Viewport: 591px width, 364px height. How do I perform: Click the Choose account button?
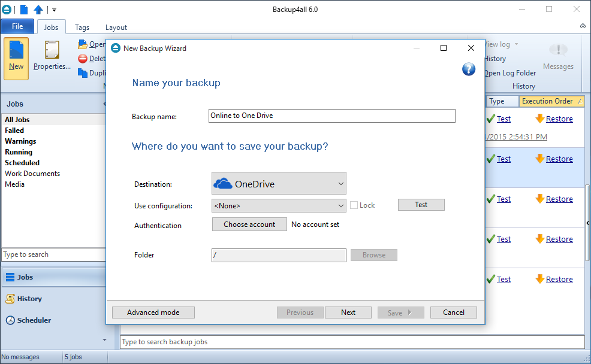(249, 225)
